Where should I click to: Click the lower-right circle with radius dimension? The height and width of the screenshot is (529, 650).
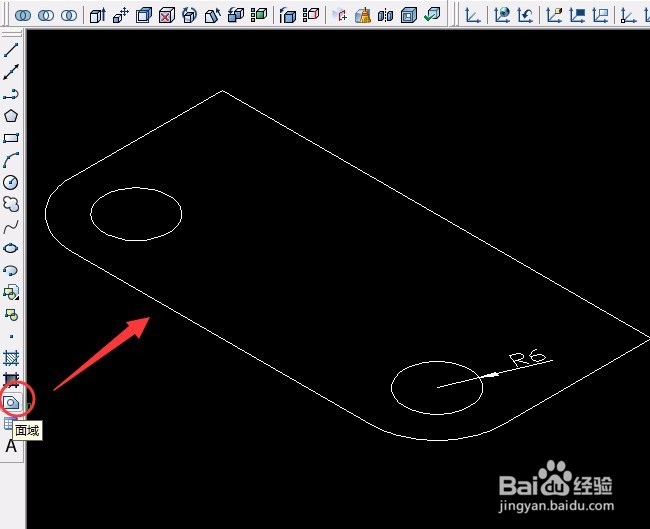pos(437,388)
